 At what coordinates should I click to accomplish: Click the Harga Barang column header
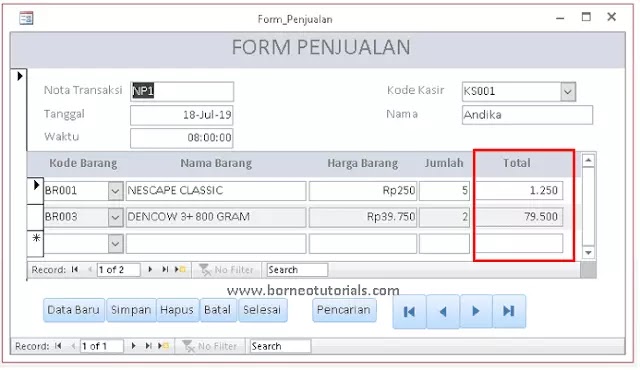point(362,163)
